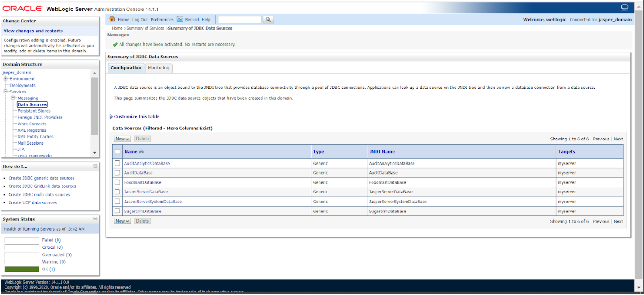
Task: Click View changes and restarts
Action: click(33, 31)
